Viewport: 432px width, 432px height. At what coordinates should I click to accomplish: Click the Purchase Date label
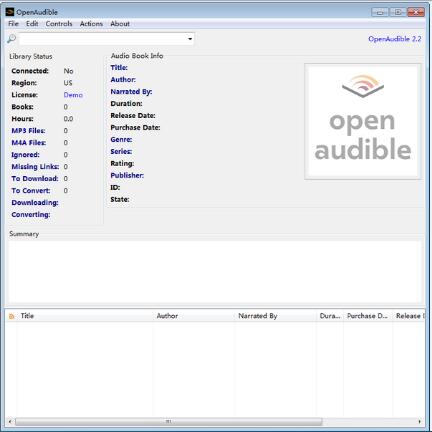[135, 128]
